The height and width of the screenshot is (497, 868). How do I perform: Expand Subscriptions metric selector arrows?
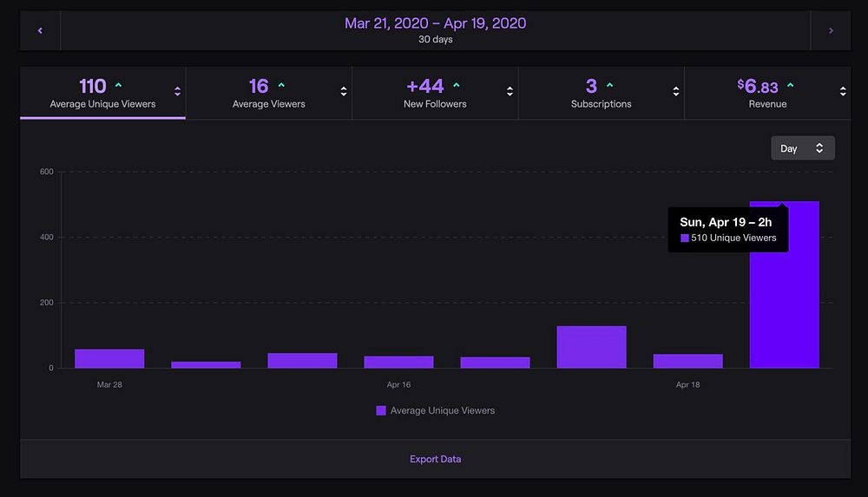[675, 91]
